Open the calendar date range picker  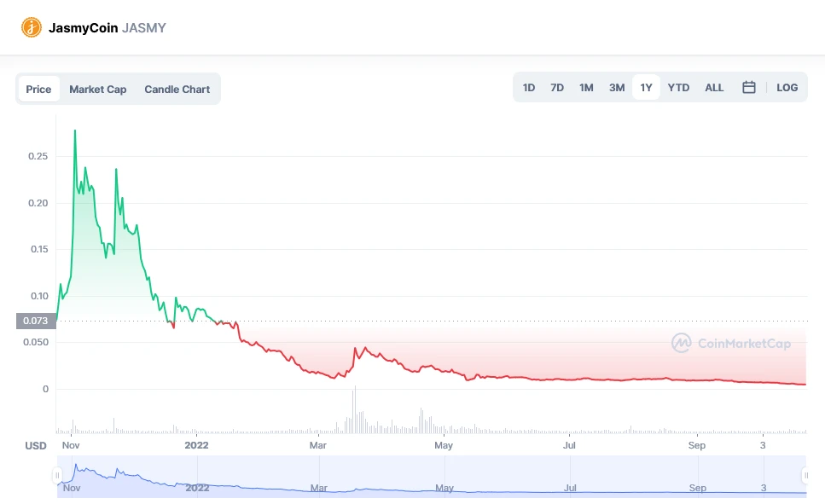point(749,87)
